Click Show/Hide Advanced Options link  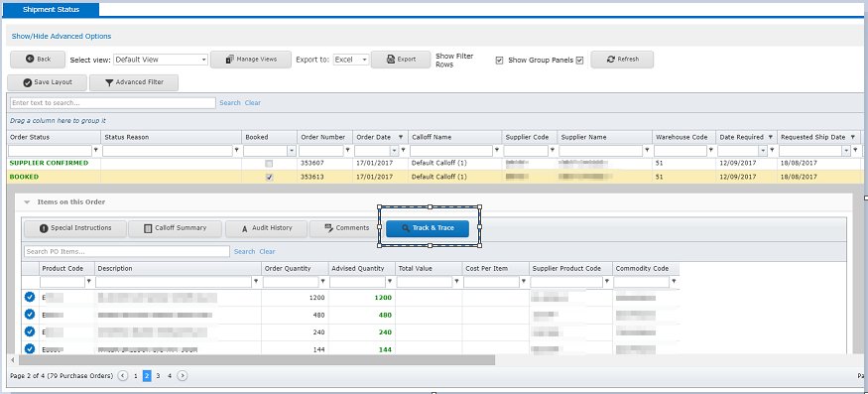coord(62,36)
